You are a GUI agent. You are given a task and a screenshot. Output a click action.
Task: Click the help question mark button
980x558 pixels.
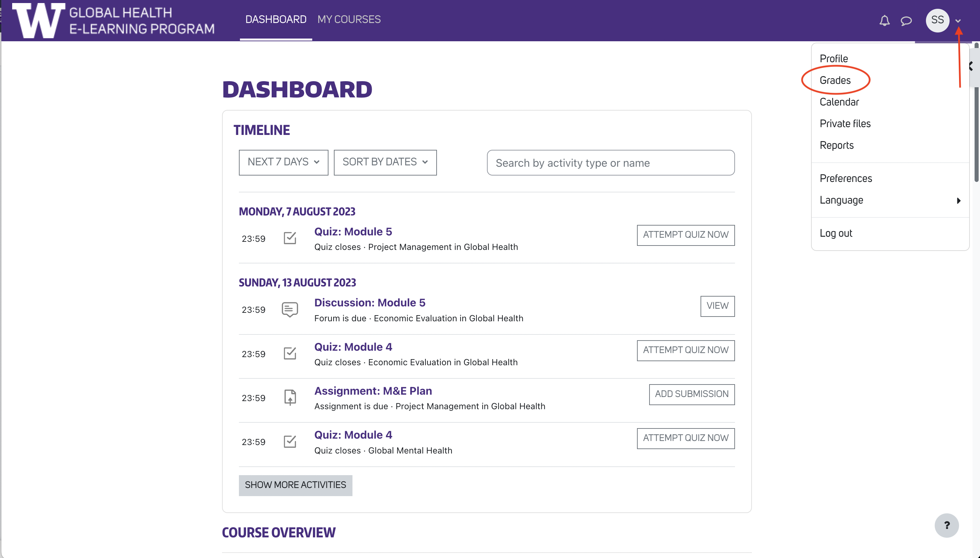tap(946, 525)
